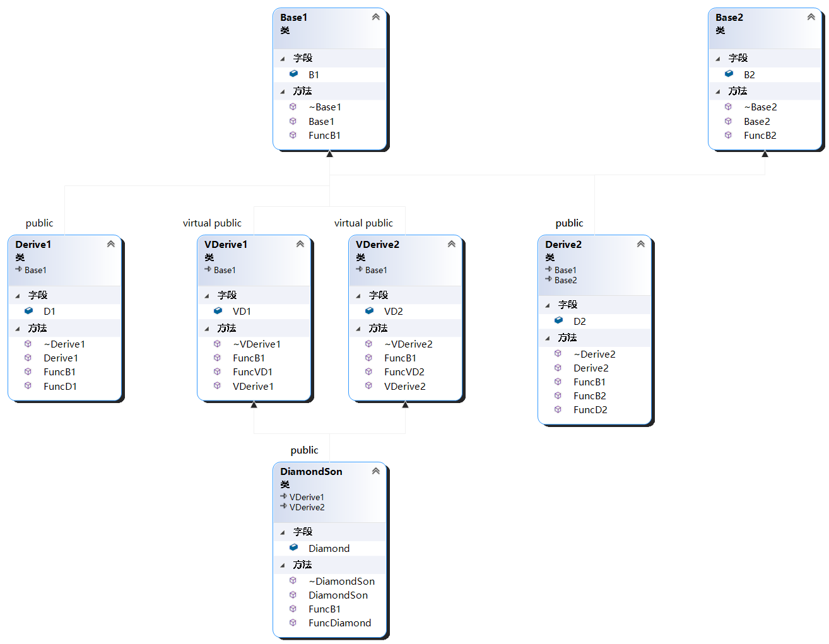Screen dimensions: 829x644
Task: Click the VDerive2 base type in DiamondSon
Action: [307, 507]
